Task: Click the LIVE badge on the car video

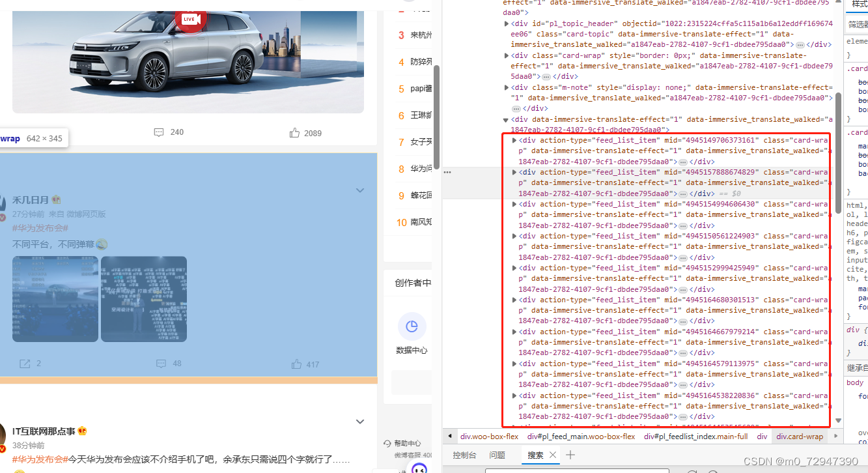Action: pyautogui.click(x=189, y=19)
